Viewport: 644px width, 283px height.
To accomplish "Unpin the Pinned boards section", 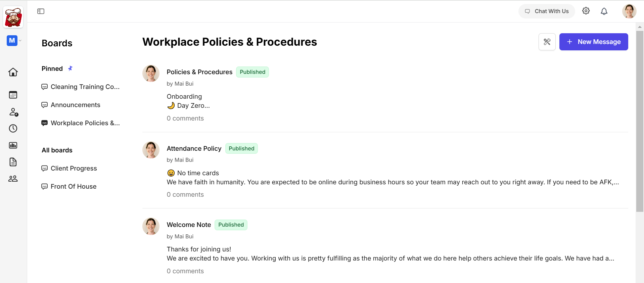I will [x=71, y=68].
